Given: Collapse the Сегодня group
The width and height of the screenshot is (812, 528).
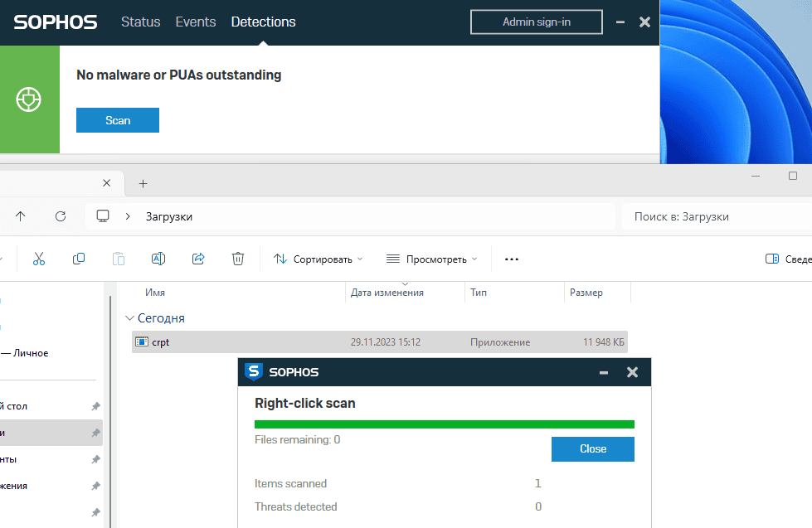Looking at the screenshot, I should 130,317.
